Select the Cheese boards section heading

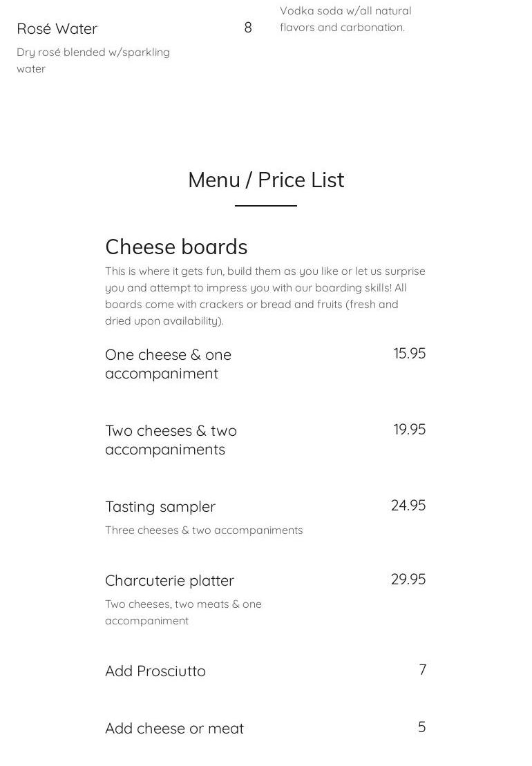point(176,247)
